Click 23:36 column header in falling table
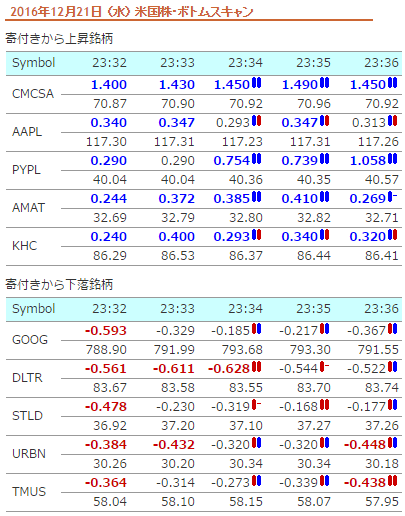 click(381, 308)
